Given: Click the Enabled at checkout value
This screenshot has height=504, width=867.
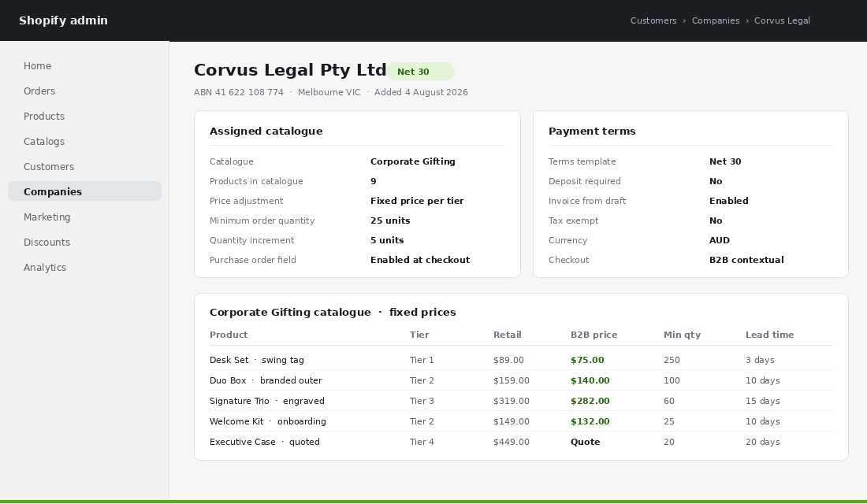Looking at the screenshot, I should [419, 260].
